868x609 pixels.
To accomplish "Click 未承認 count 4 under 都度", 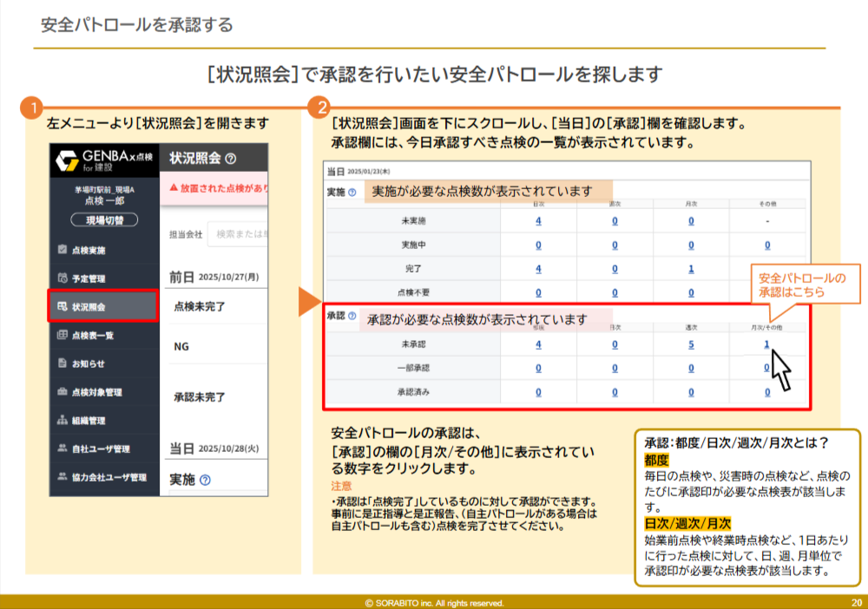I will (538, 344).
